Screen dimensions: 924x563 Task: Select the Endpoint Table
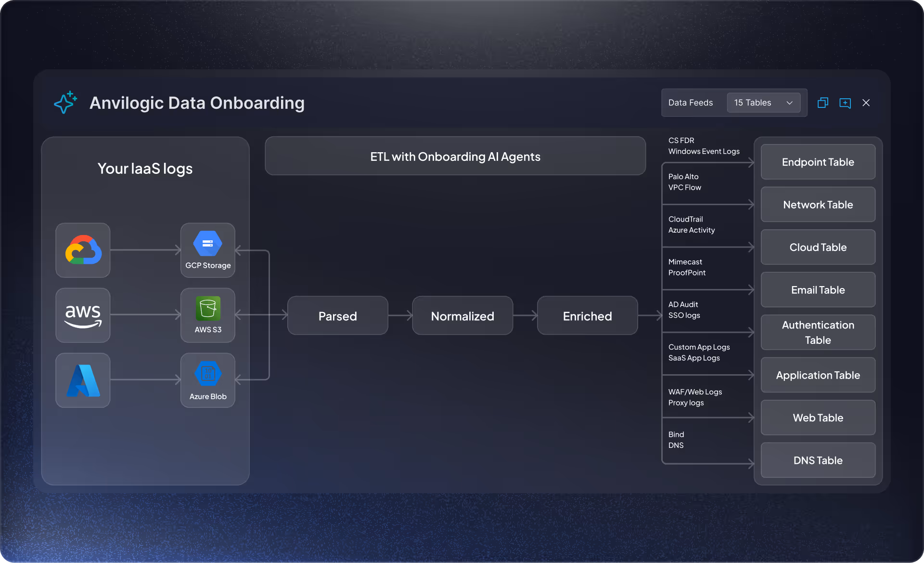point(818,162)
